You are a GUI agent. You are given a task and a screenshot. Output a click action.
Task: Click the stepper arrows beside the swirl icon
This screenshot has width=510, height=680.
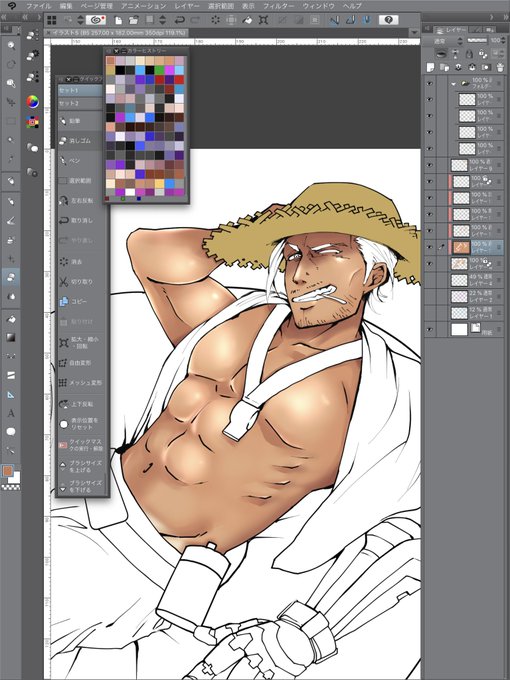[x=81, y=20]
